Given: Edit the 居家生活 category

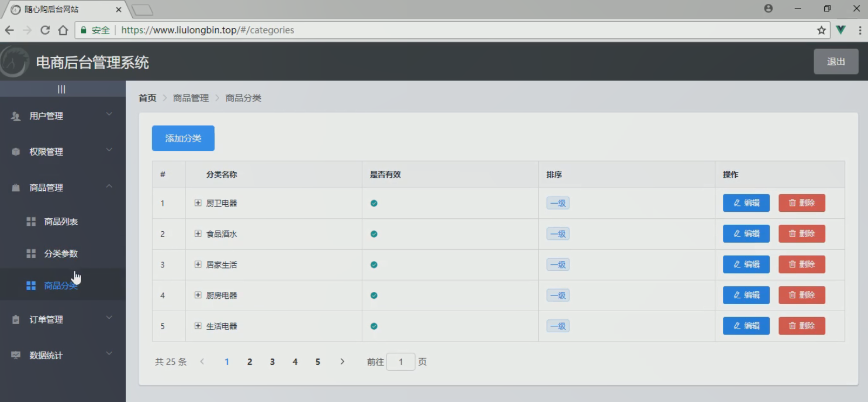Looking at the screenshot, I should (x=747, y=265).
